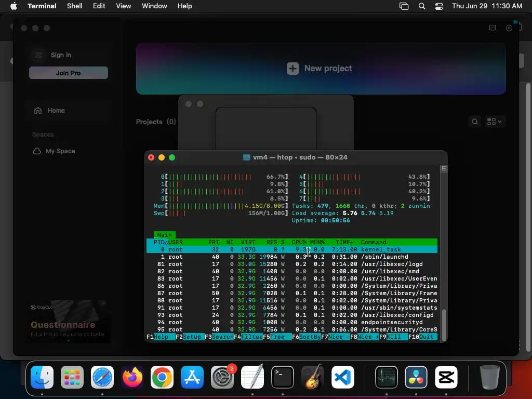Viewport: 532px width, 399px height.
Task: Open the Terminal app menu
Action: [x=42, y=6]
